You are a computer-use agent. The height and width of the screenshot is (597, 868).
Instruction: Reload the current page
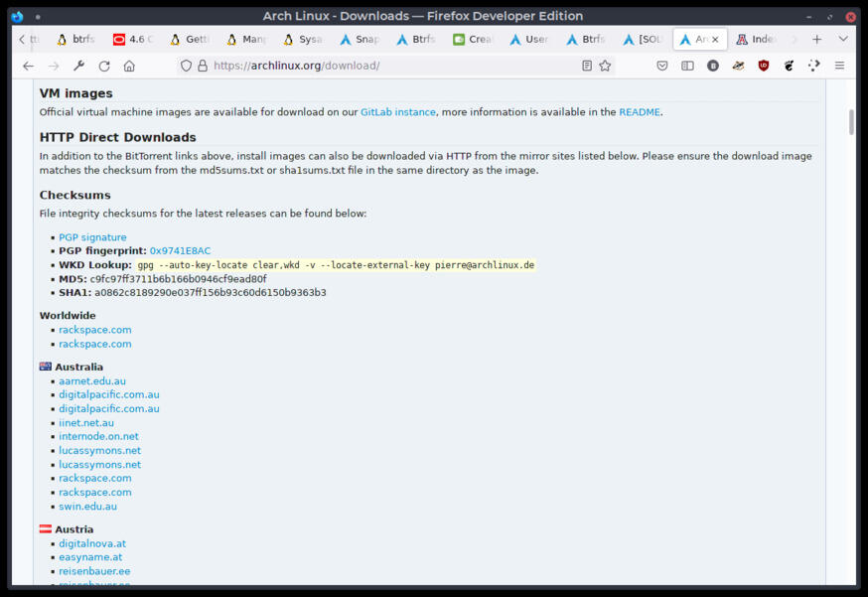click(x=104, y=66)
